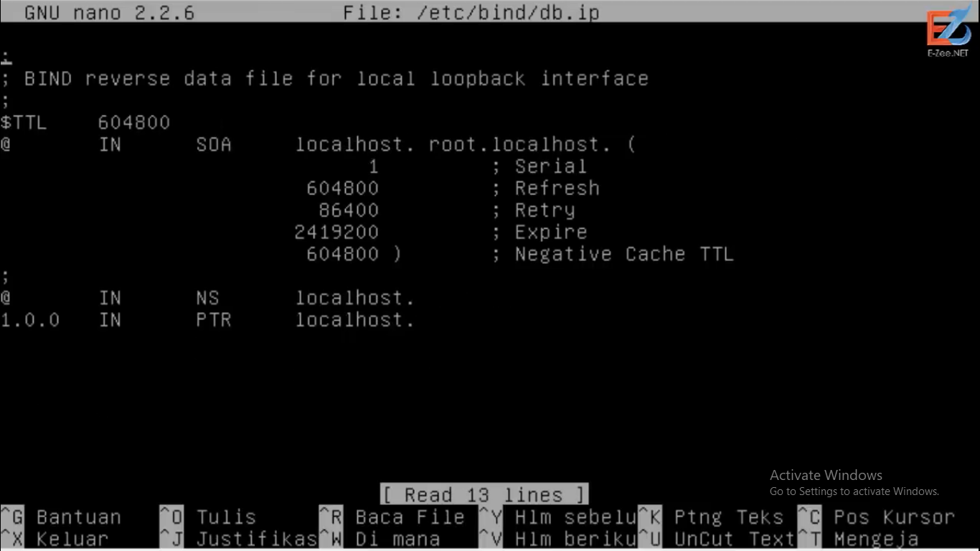Select the ^T Mengeja spelling shortcut

tap(858, 539)
